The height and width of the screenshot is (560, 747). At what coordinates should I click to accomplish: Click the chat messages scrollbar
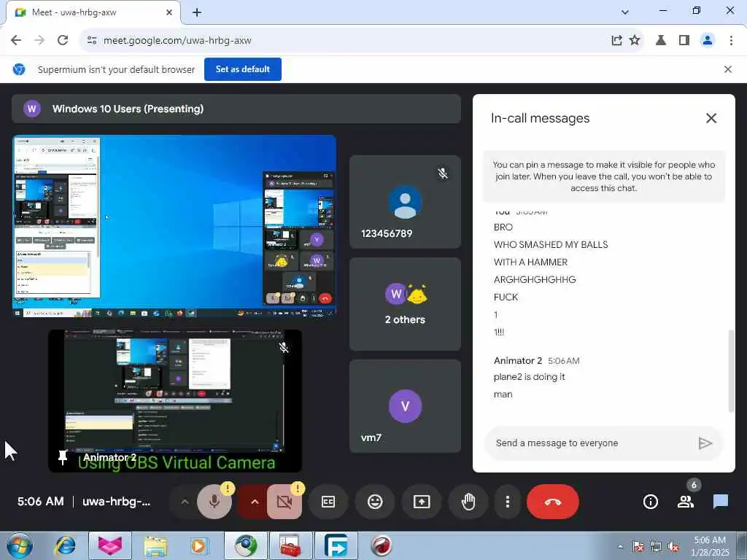click(x=731, y=371)
